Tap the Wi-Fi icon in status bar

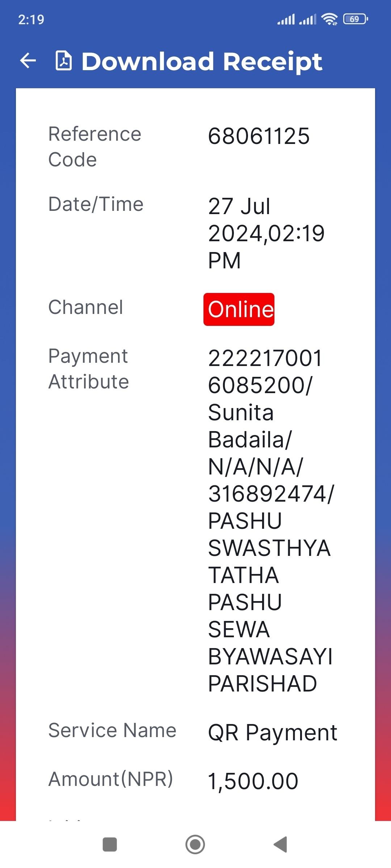329,19
